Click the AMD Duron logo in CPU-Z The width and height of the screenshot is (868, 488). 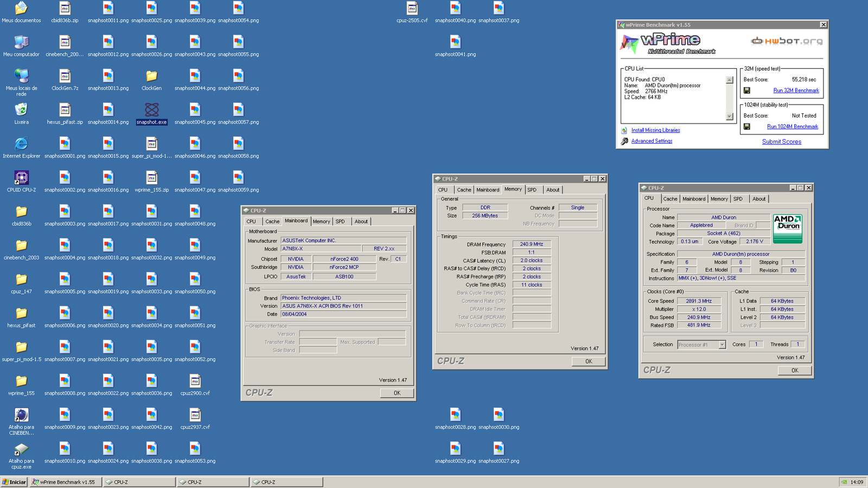pyautogui.click(x=788, y=227)
